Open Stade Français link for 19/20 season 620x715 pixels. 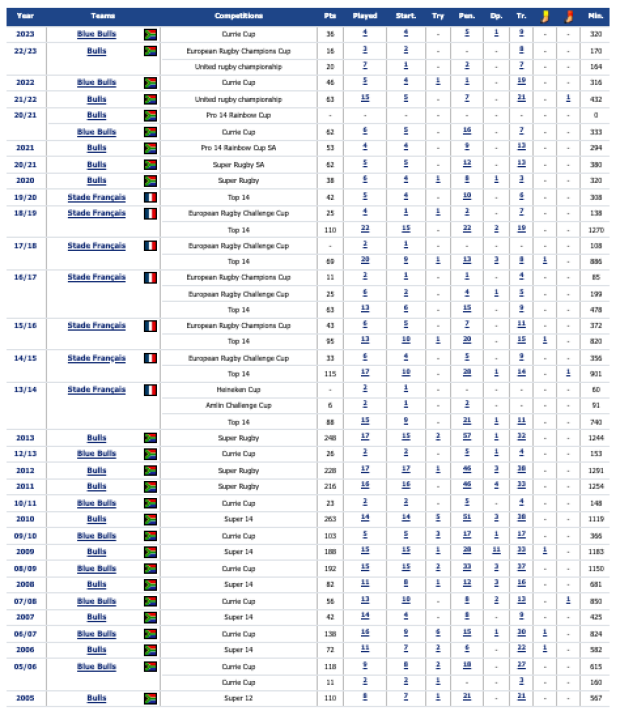click(97, 197)
